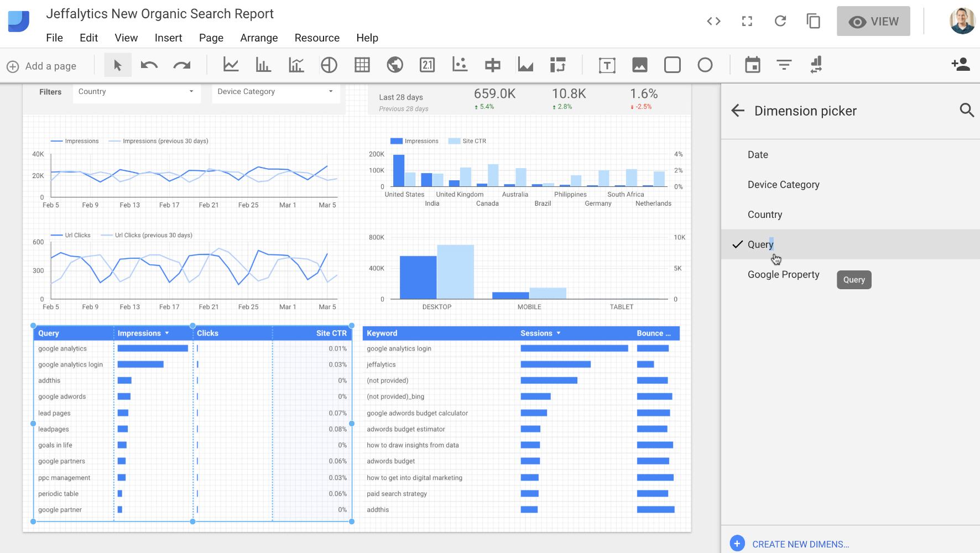Select the rectangle shape tool

pyautogui.click(x=673, y=65)
